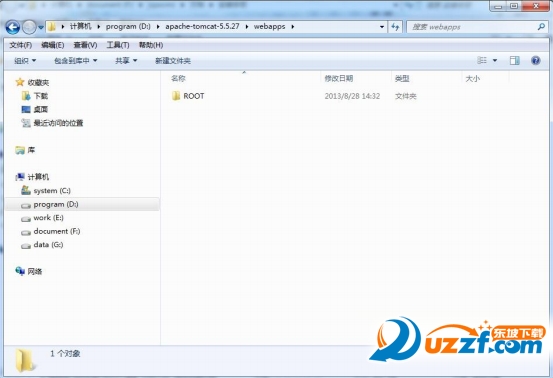Screen dimensions: 553x378
Task: Click the 文件夹 type cell of ROOT
Action: pos(406,96)
